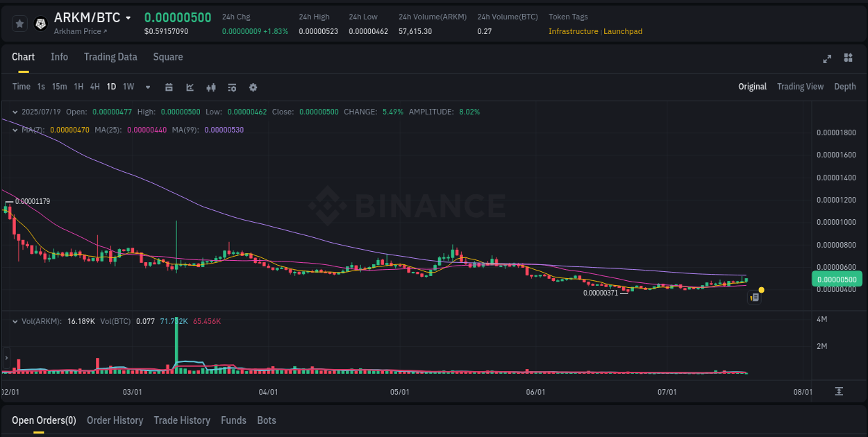Click the indicator list settings icon

(231, 87)
